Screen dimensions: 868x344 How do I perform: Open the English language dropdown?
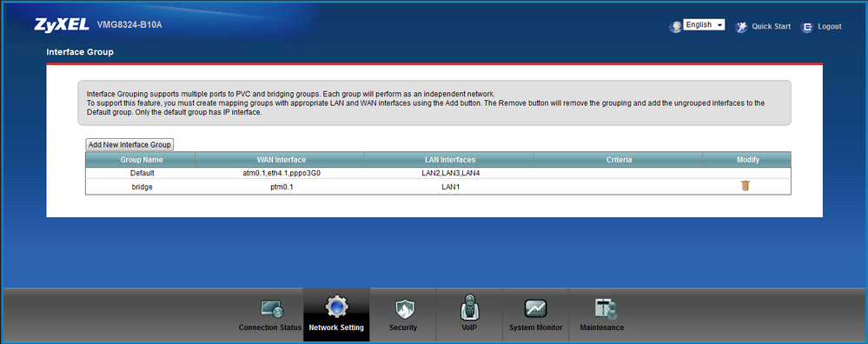[x=704, y=25]
